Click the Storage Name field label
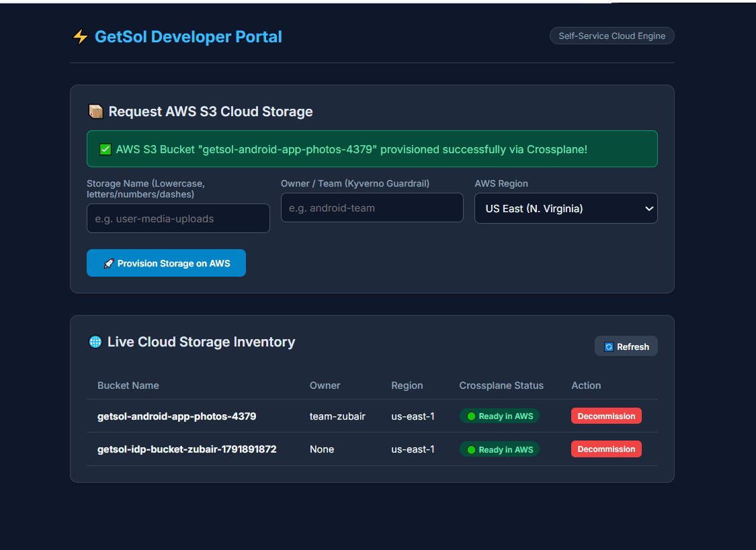756x550 pixels. 146,189
